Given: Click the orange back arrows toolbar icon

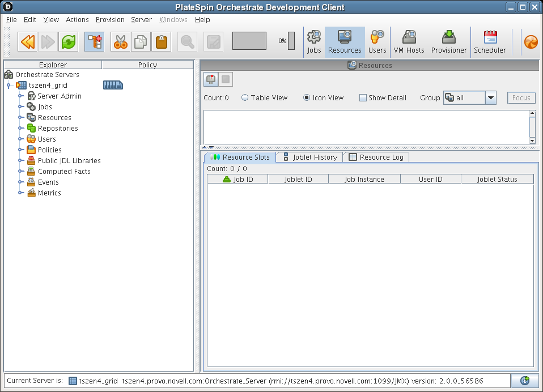Looking at the screenshot, I should 28,42.
